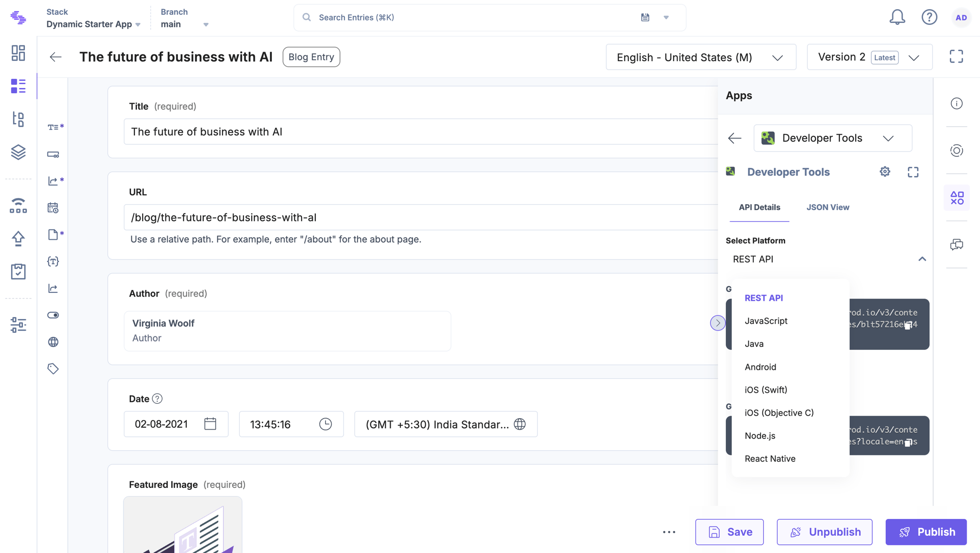Switch to the API Details tab
The width and height of the screenshot is (980, 553).
759,207
